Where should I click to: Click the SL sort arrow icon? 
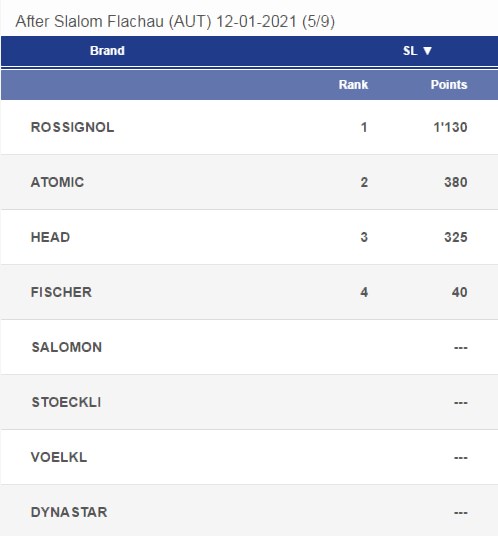[427, 51]
